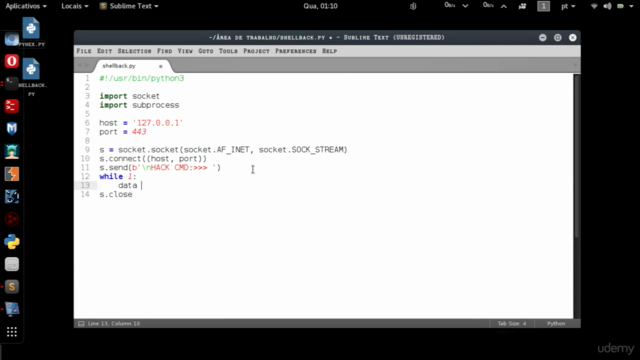The image size is (640, 360).
Task: Maximize the Sublime Text window
Action: [558, 38]
